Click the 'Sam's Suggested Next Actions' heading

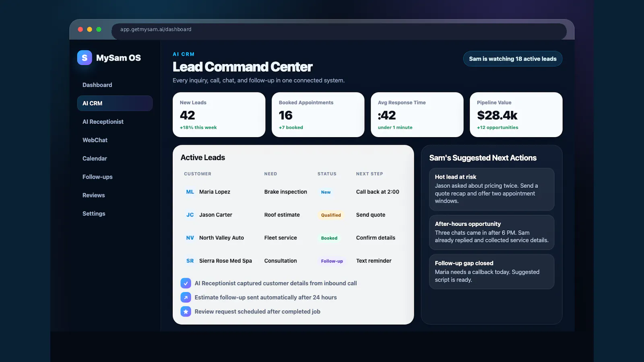(x=483, y=158)
